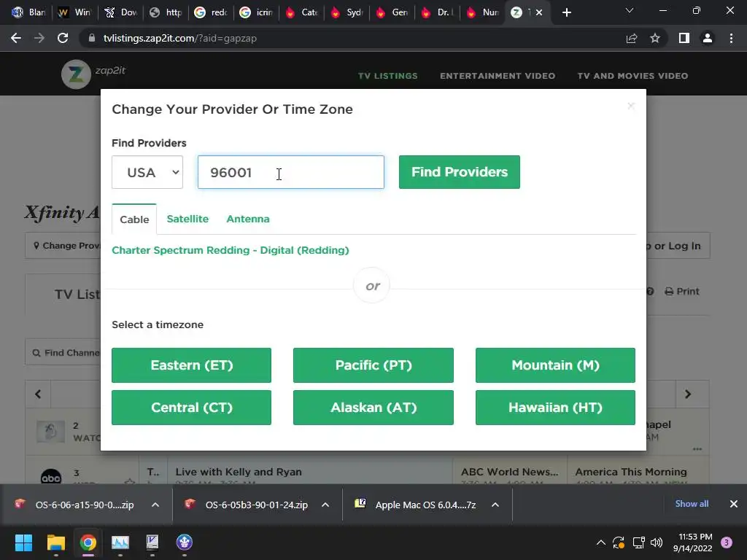The width and height of the screenshot is (747, 560).
Task: Open Entertainment Video nav item
Action: point(498,76)
